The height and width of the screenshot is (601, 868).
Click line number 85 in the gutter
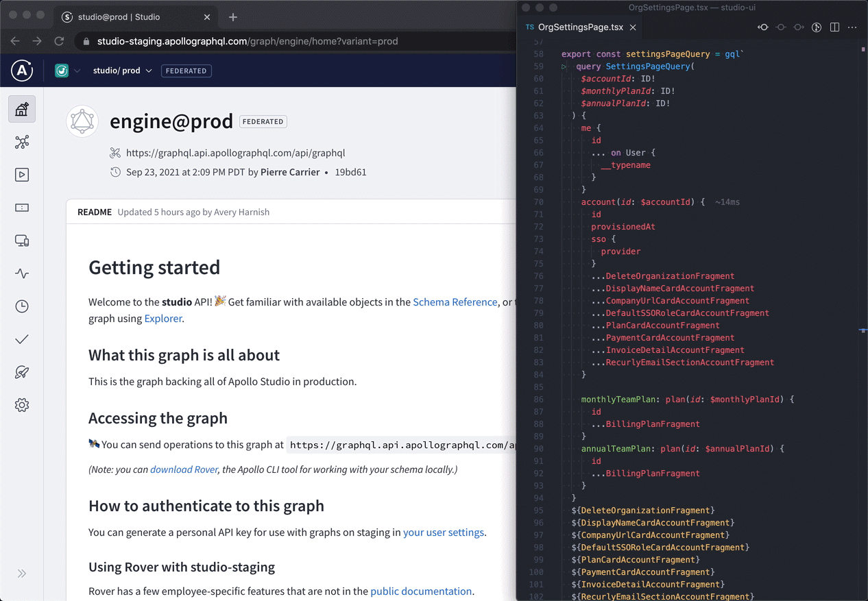[x=538, y=387]
